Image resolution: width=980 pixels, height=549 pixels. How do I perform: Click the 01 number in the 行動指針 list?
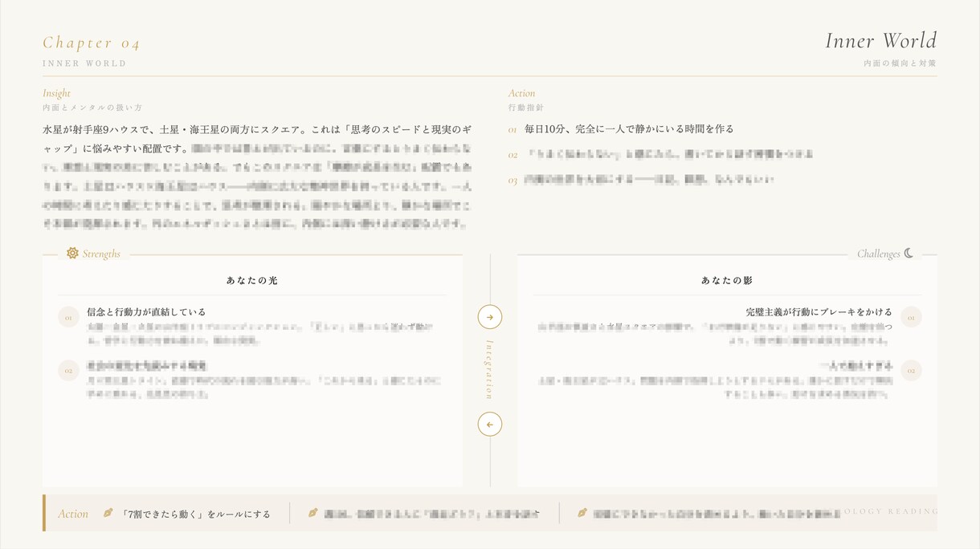tap(512, 129)
